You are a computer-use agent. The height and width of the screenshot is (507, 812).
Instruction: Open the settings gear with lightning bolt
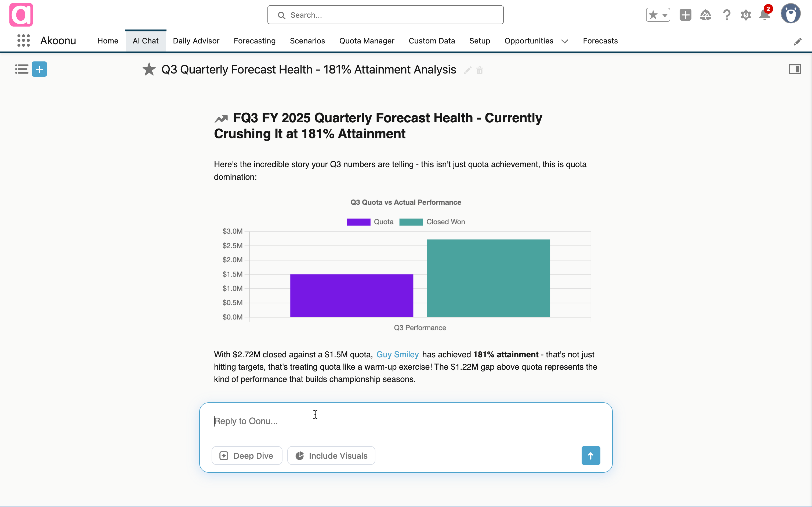pyautogui.click(x=746, y=15)
